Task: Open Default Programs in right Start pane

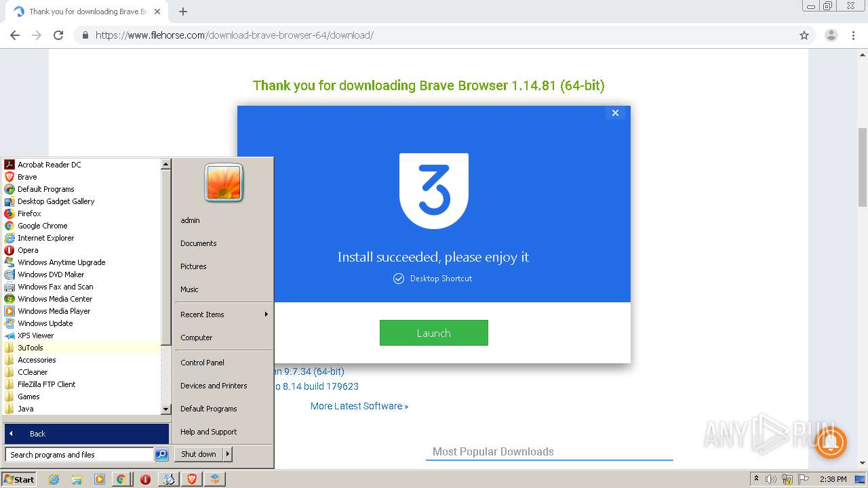Action: pos(224,409)
